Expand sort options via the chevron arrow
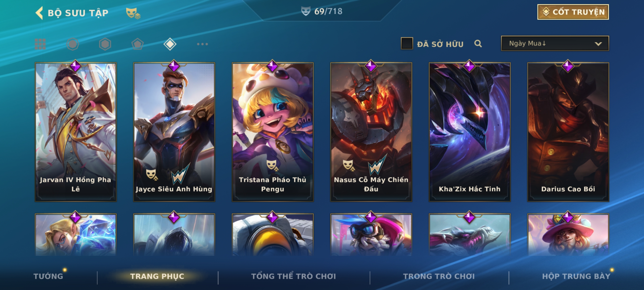The image size is (644, 290). point(598,44)
